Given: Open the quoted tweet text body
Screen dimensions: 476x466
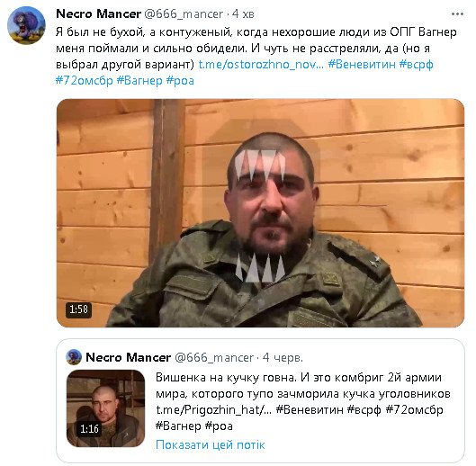Looking at the screenshot, I should coord(302,401).
